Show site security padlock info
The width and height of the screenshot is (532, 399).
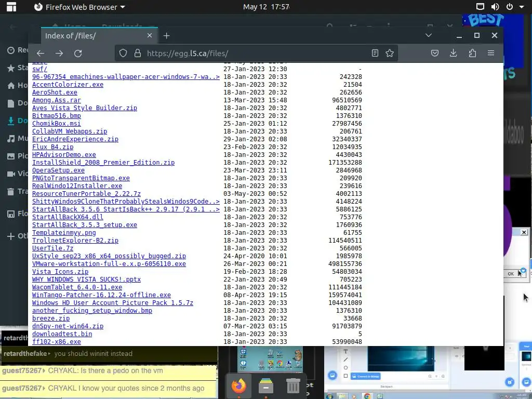tap(137, 54)
